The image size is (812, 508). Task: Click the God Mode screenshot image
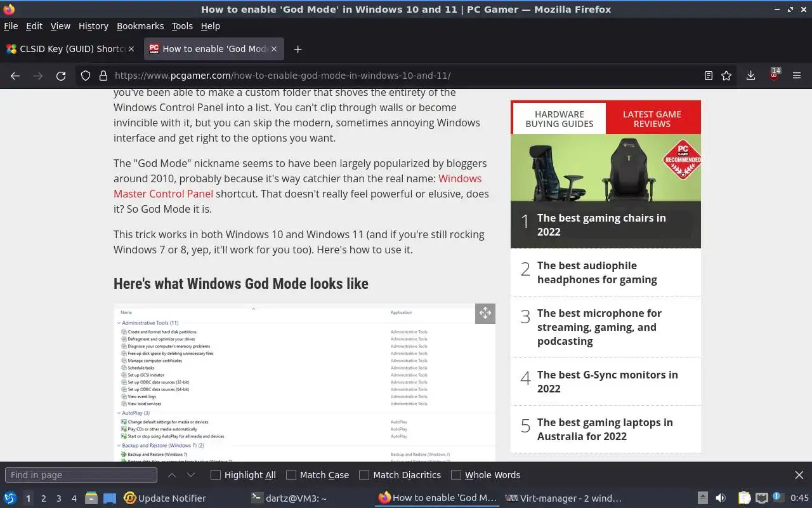coord(304,383)
